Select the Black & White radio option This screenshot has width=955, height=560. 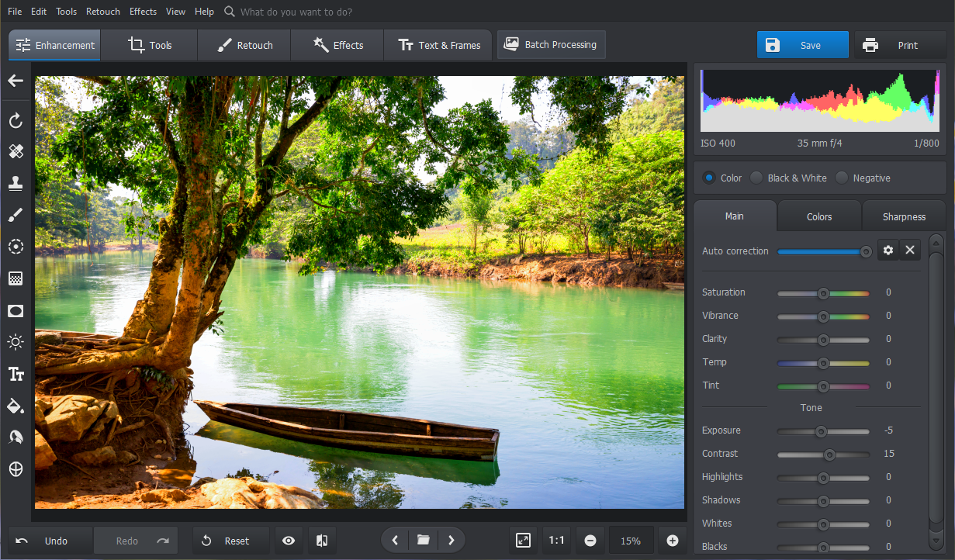(757, 178)
